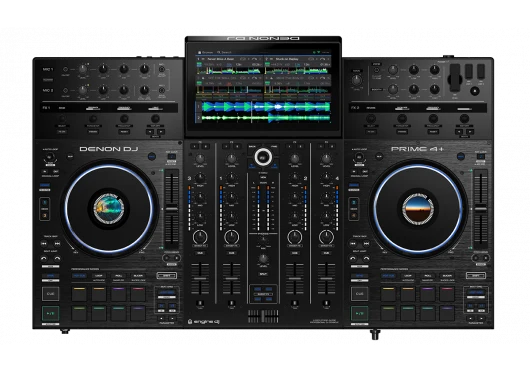Screen dimensions: 530x371
Task: Hit the CUE button on the left deck
Action: [50, 294]
